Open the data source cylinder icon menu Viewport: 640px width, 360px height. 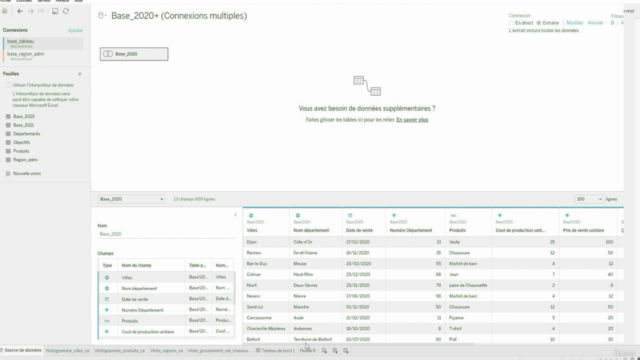click(x=101, y=16)
